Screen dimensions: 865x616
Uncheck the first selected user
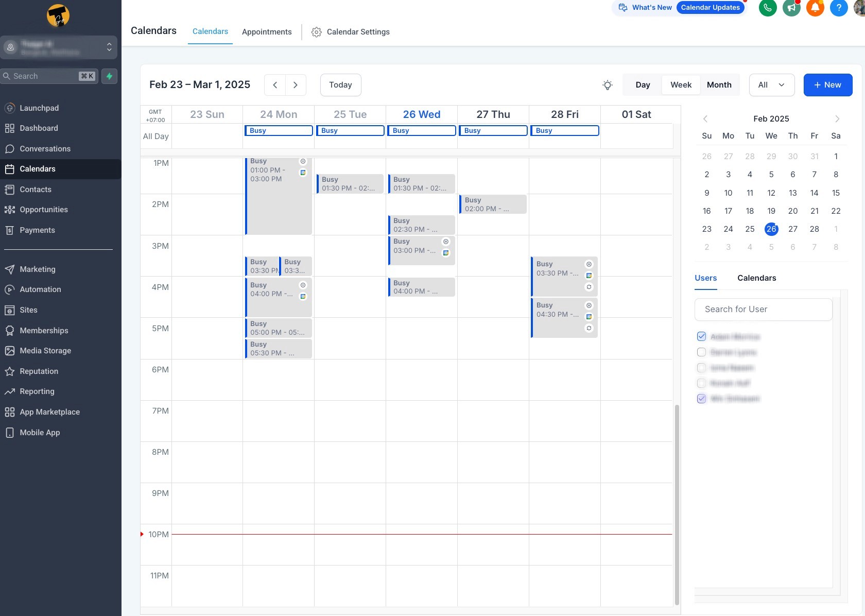pyautogui.click(x=701, y=336)
